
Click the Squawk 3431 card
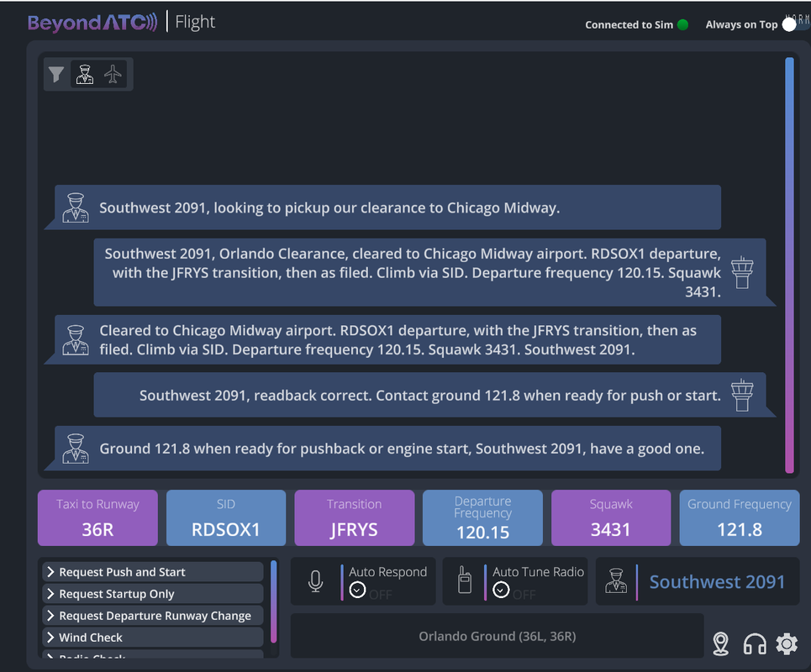611,518
